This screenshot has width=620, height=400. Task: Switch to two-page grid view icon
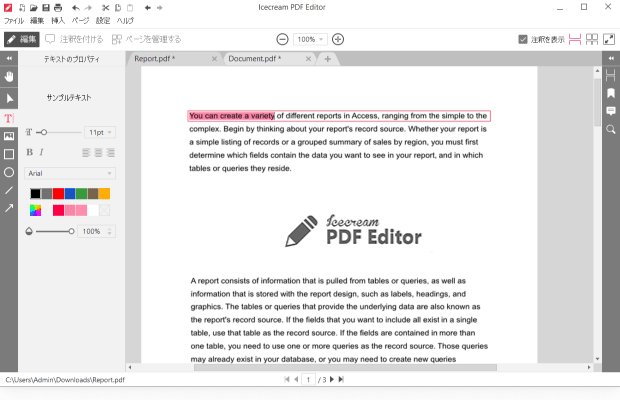[x=592, y=39]
